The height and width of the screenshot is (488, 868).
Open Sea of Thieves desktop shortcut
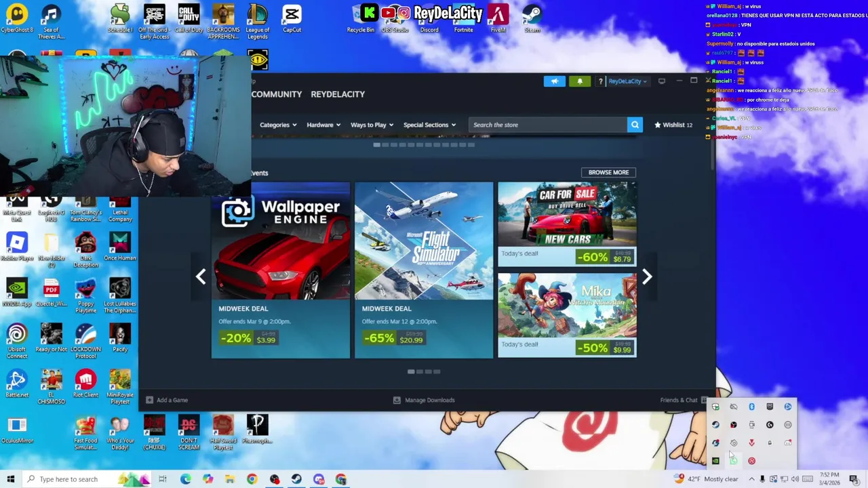(x=52, y=21)
